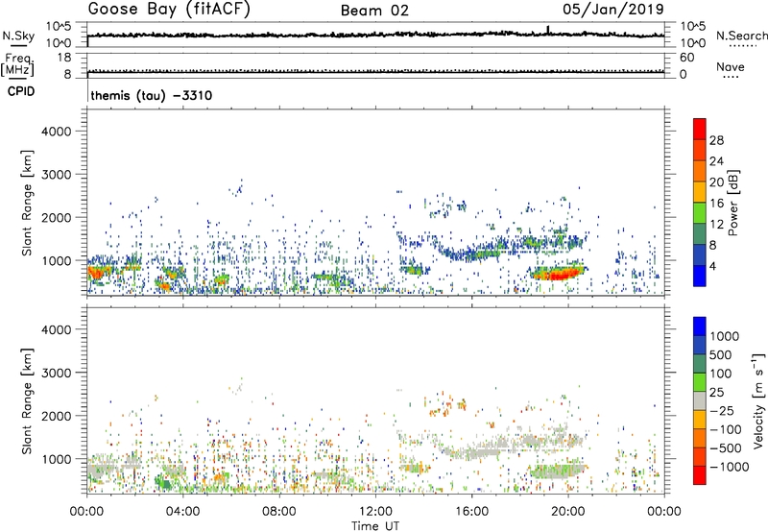This screenshot has height=532, width=768.
Task: Click the '20:00' time tick label
Action: [568, 512]
